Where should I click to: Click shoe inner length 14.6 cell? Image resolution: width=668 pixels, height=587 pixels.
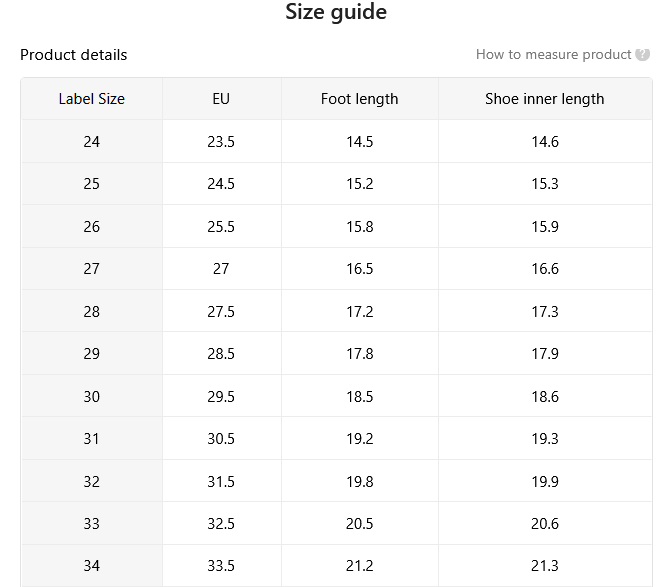(545, 141)
